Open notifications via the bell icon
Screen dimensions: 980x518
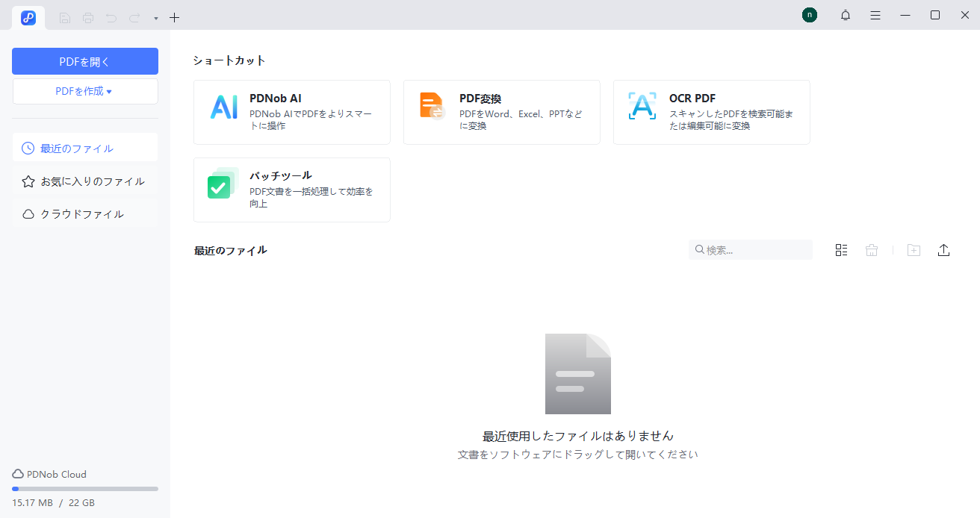click(845, 15)
